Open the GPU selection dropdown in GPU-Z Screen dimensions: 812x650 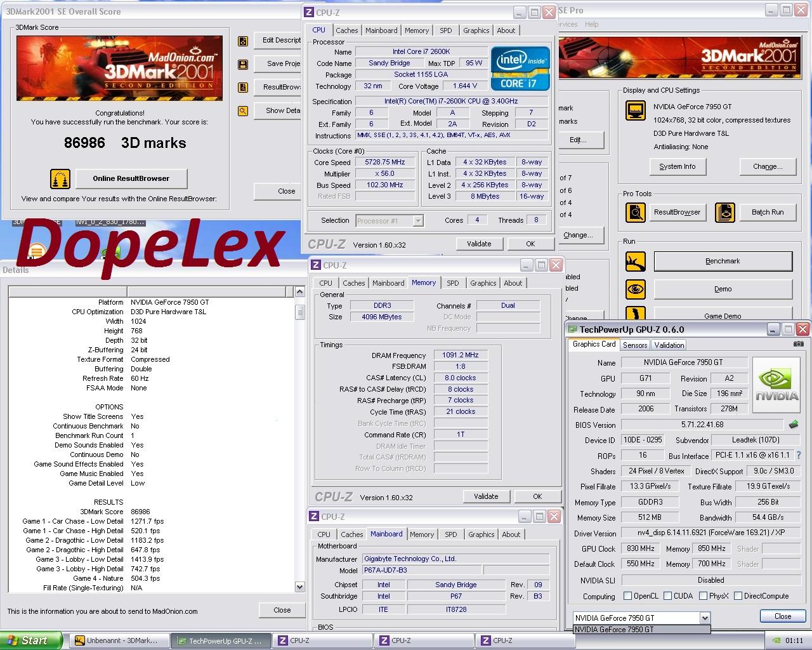tap(704, 618)
